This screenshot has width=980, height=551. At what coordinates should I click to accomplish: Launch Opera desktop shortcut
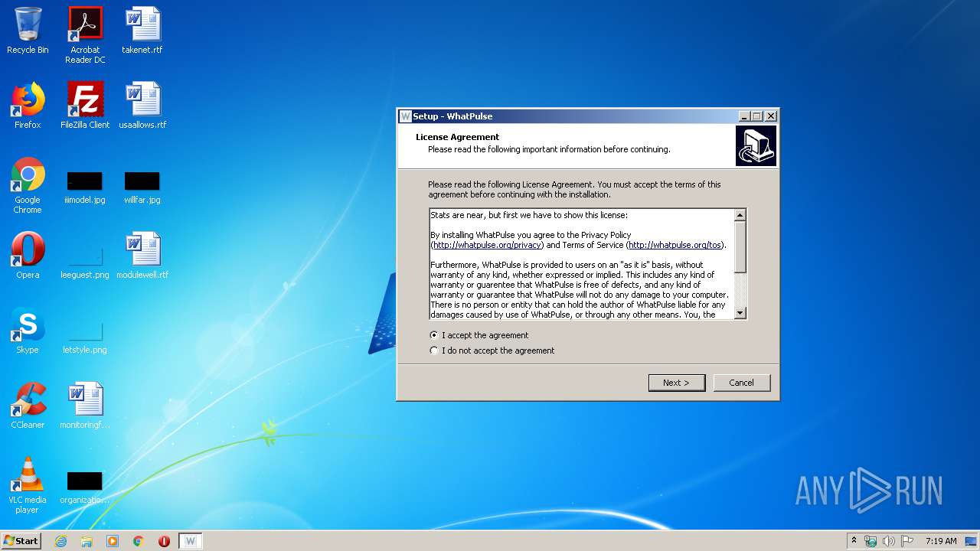coord(28,256)
